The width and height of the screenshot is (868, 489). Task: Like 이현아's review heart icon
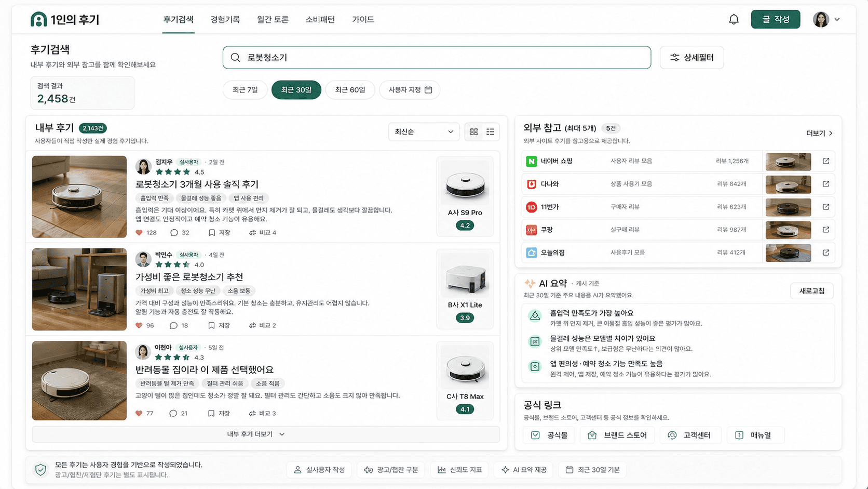pos(139,414)
